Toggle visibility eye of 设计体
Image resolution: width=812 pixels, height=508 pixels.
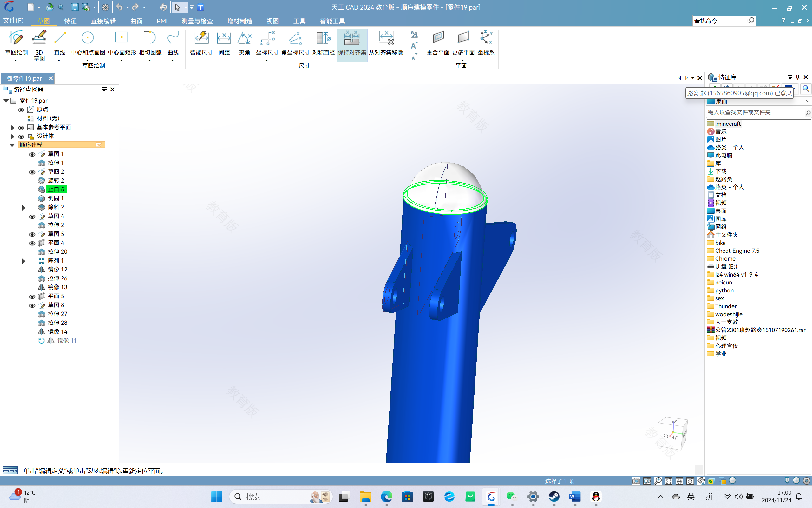pyautogui.click(x=21, y=137)
